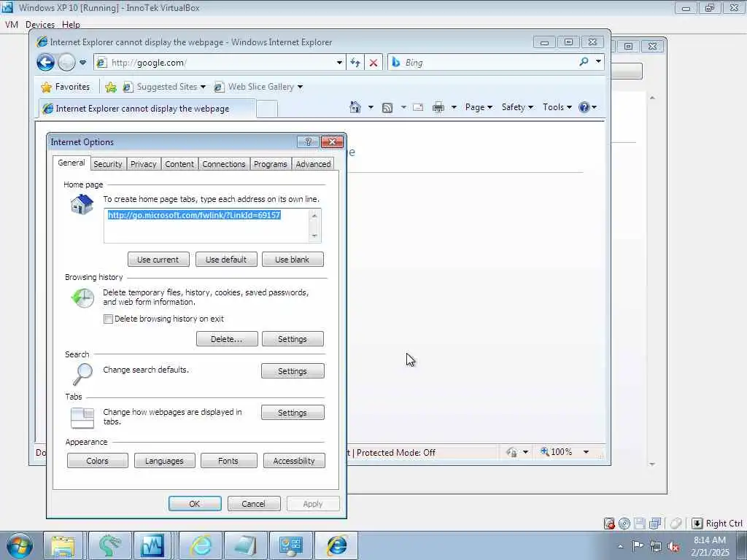The height and width of the screenshot is (560, 747).
Task: Expand the Print options arrow
Action: 454,107
